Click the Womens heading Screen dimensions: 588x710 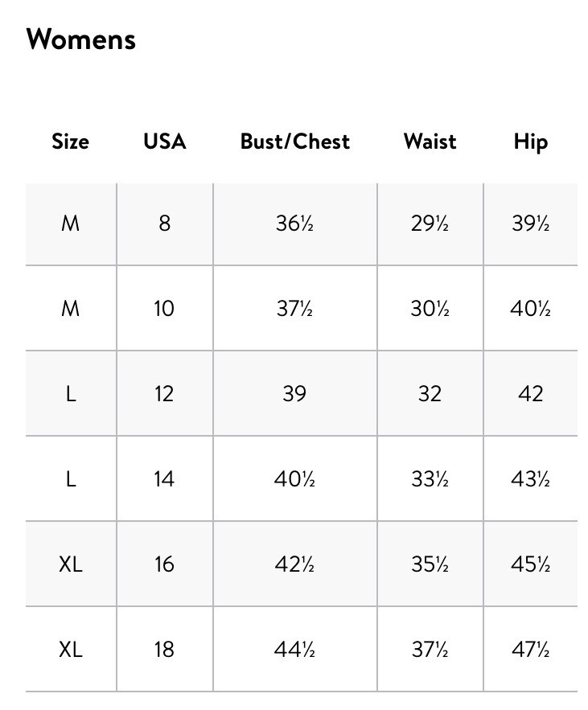(x=81, y=39)
